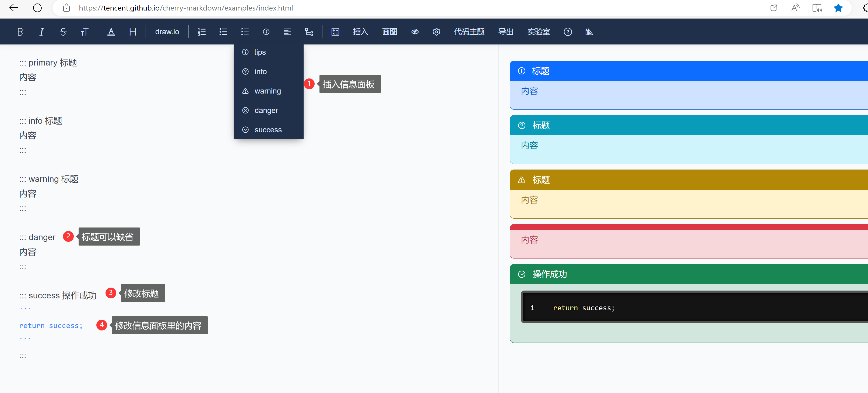This screenshot has width=868, height=393.
Task: Open the 代码主题 code theme menu
Action: 469,31
